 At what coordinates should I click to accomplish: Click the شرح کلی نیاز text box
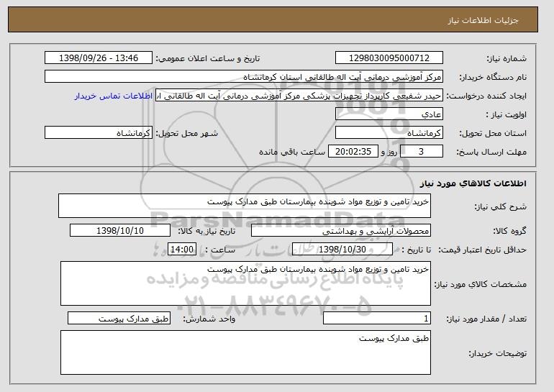coord(245,206)
